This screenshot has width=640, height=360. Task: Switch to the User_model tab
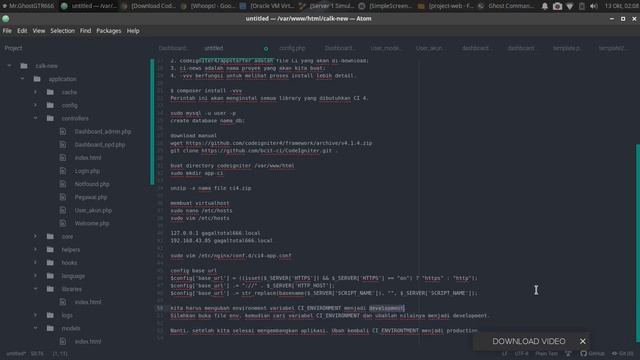pos(386,48)
